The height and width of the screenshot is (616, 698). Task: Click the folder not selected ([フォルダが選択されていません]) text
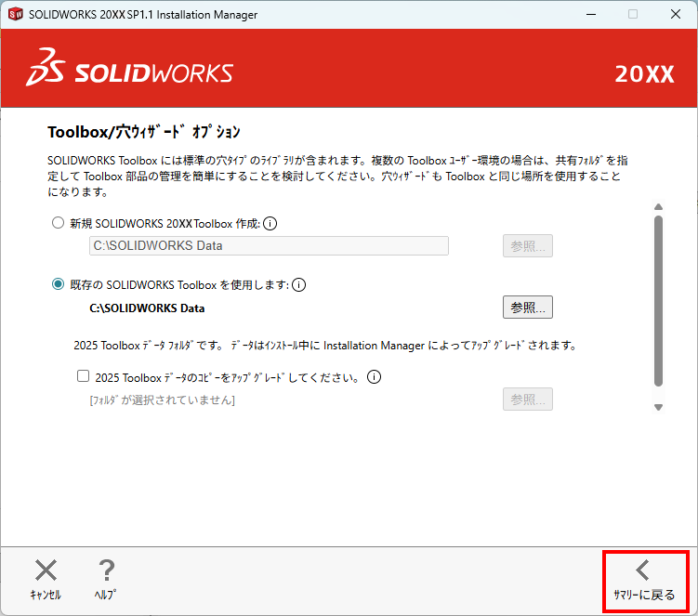(x=162, y=400)
